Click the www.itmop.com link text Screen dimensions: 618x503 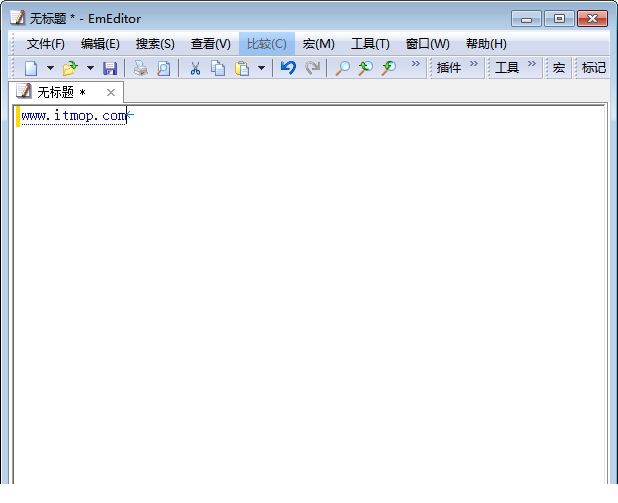click(74, 116)
